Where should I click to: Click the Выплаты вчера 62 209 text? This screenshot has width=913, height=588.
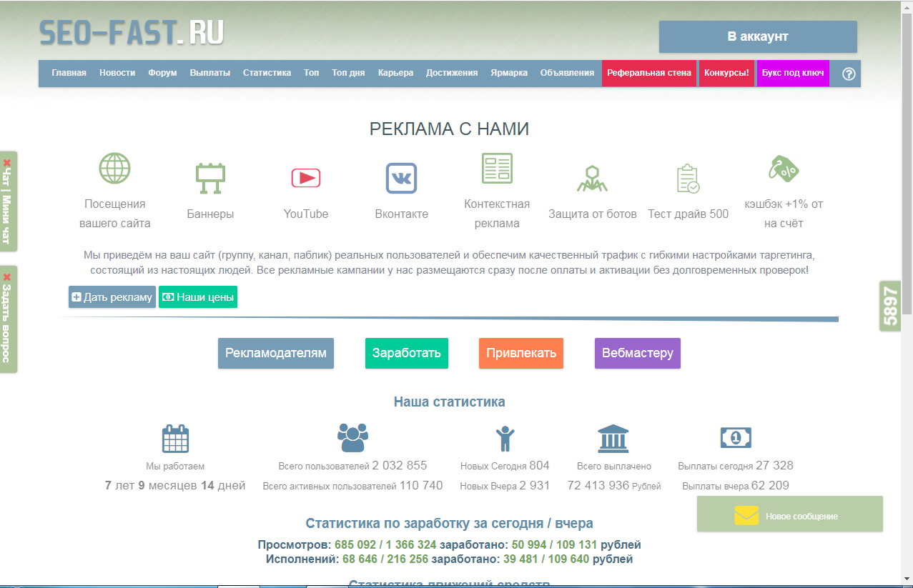click(x=736, y=486)
